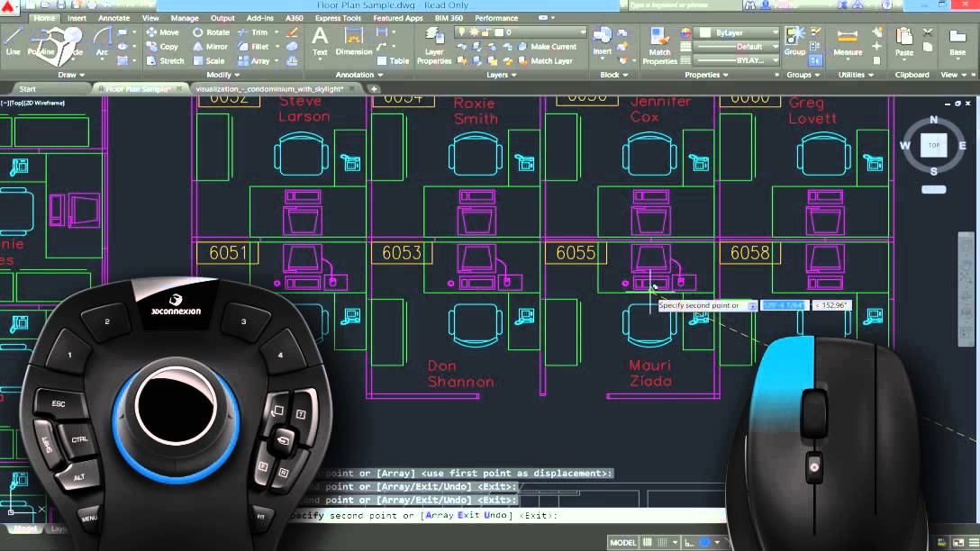
Task: Open the ByLayer color dropdown
Action: tap(738, 32)
